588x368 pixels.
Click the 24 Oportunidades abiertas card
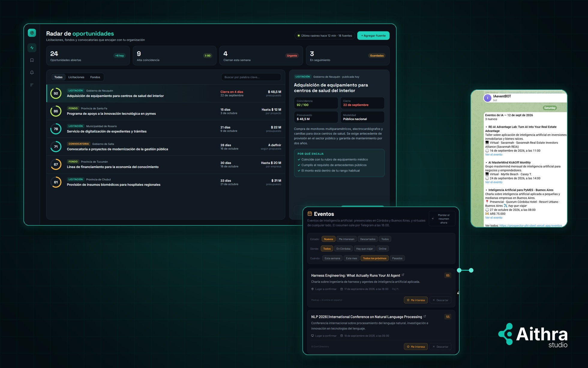[88, 56]
